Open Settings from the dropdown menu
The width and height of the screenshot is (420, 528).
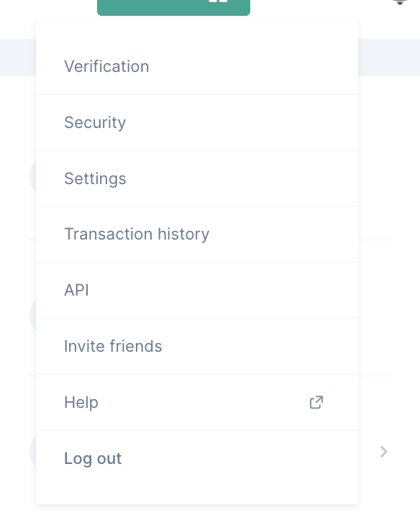click(x=197, y=178)
